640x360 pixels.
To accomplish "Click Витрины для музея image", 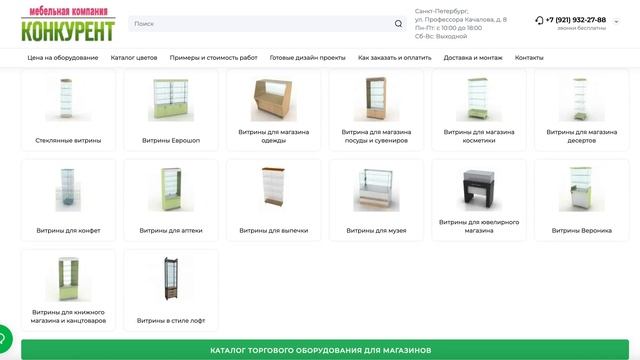I will (x=376, y=189).
